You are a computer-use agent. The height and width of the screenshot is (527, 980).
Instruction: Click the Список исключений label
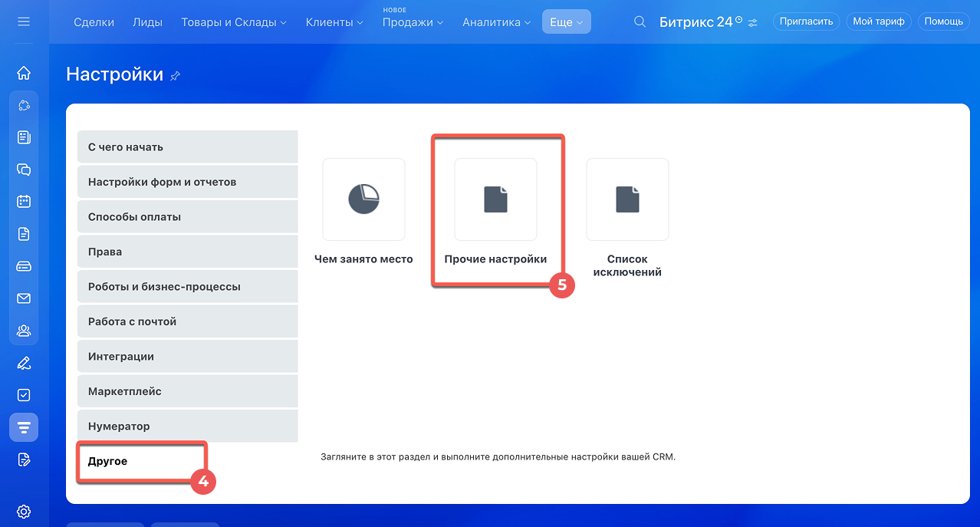(627, 265)
